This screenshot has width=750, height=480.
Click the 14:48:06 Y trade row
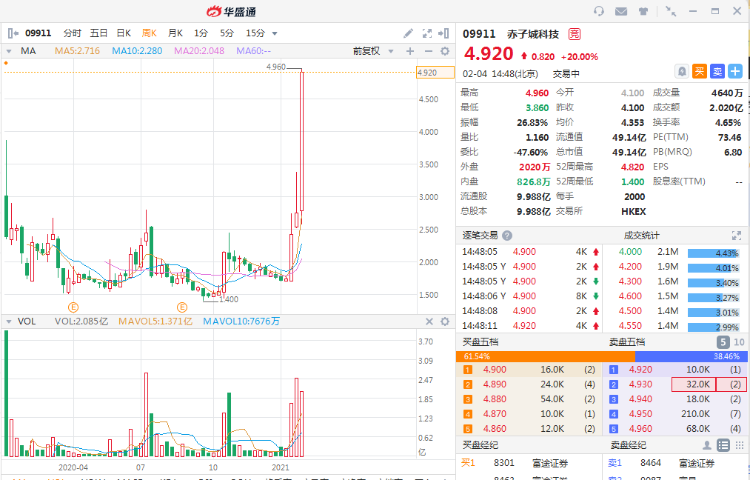[x=529, y=296]
